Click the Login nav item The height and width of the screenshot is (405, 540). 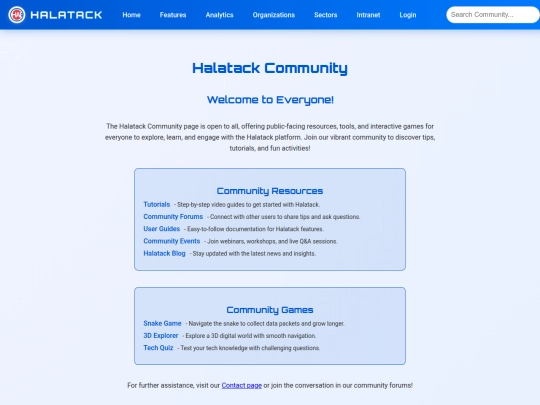[408, 15]
